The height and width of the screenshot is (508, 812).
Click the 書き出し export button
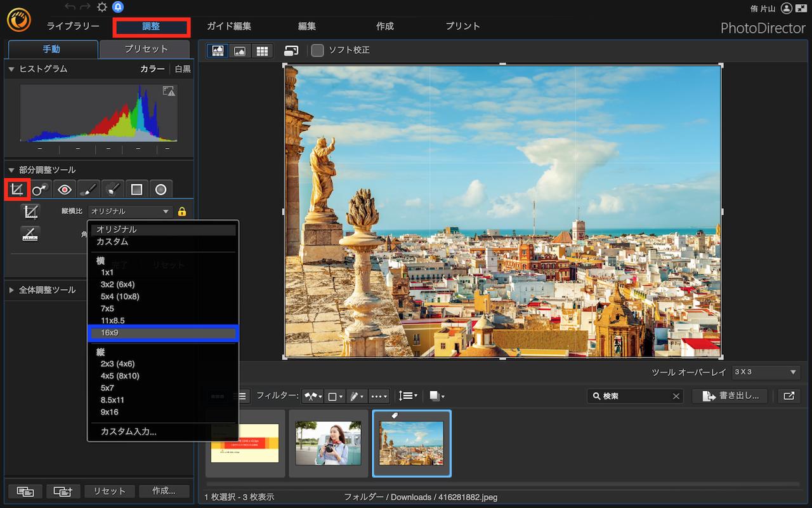(730, 396)
